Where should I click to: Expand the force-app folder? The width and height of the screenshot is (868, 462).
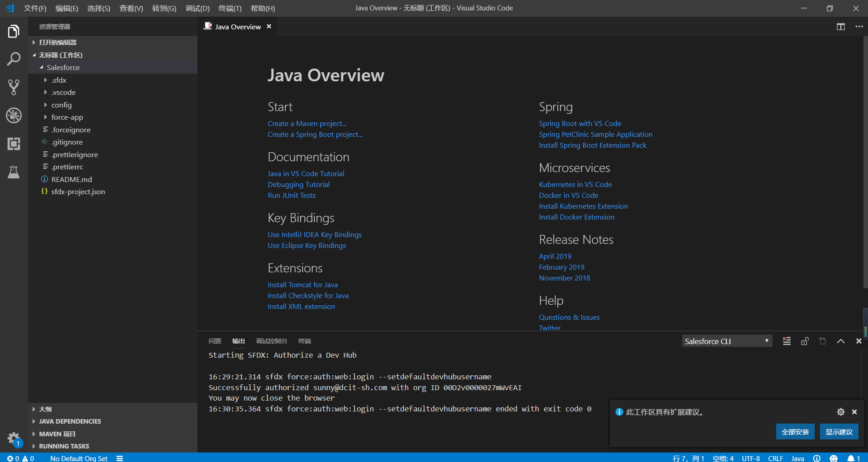tap(113, 117)
